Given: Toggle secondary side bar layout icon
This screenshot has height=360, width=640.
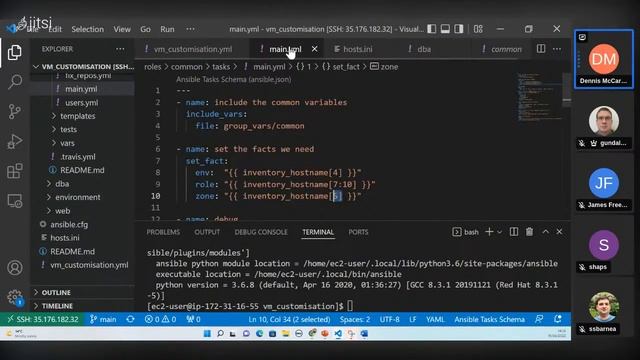Looking at the screenshot, I should (459, 29).
